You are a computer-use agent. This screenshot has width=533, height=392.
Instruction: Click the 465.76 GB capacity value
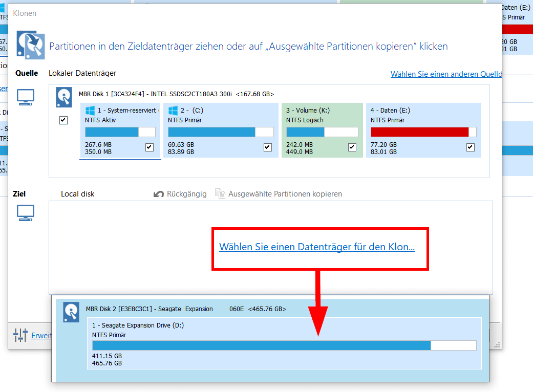(106, 363)
